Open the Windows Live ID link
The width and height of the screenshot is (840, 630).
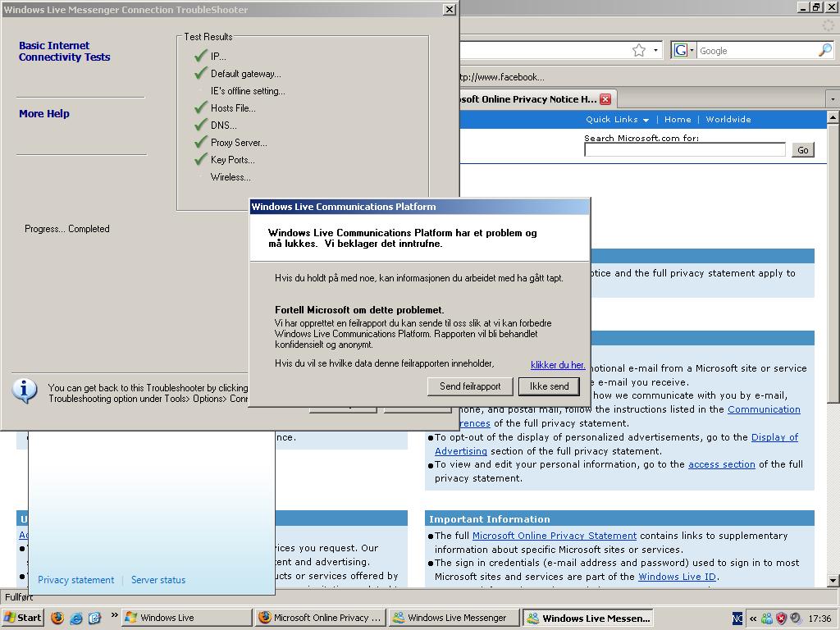pyautogui.click(x=677, y=577)
